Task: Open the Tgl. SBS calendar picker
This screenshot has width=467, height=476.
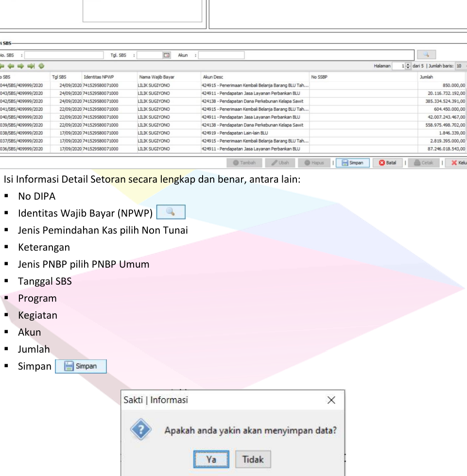Action: 167,55
